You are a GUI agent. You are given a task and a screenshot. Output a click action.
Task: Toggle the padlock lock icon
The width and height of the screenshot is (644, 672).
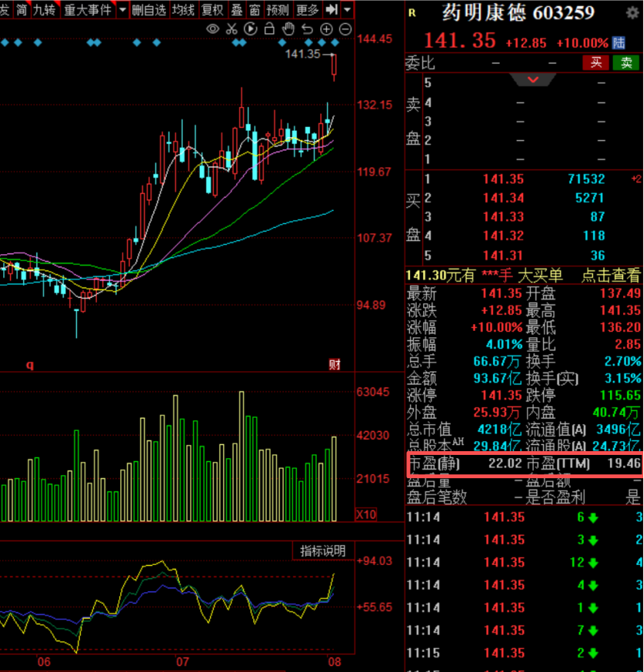(x=270, y=29)
